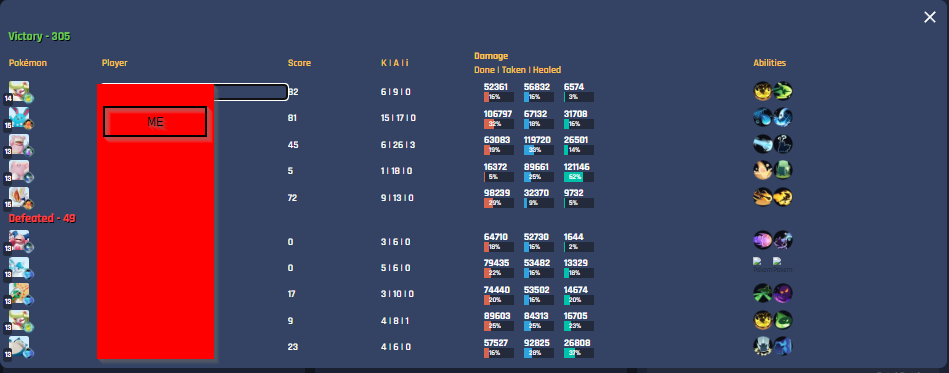Click first fiery ability icon in the 9|13|0 row

click(x=763, y=197)
